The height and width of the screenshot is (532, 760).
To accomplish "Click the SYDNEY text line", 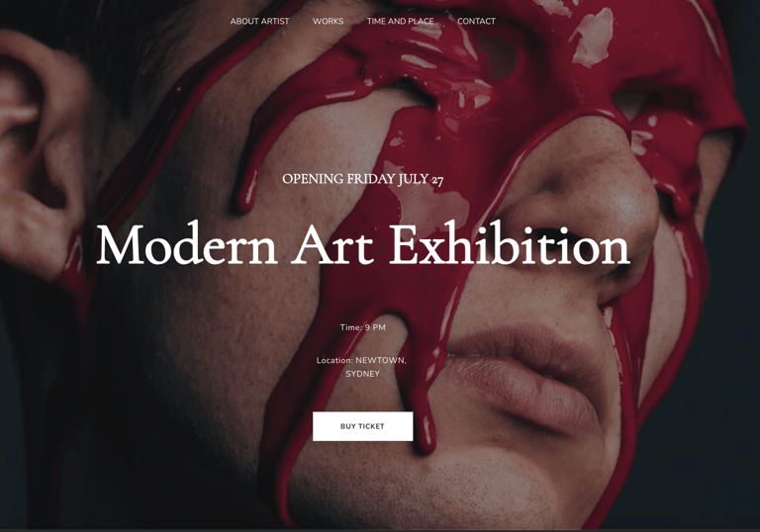I will tap(362, 374).
